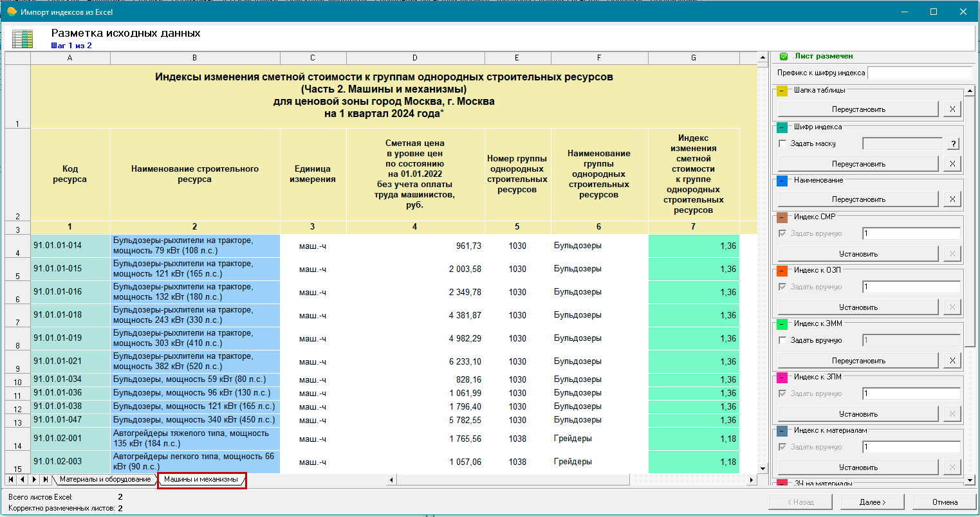Click the 'Код ресурса' header cell
Image resolution: width=980 pixels, height=517 pixels.
coord(70,174)
